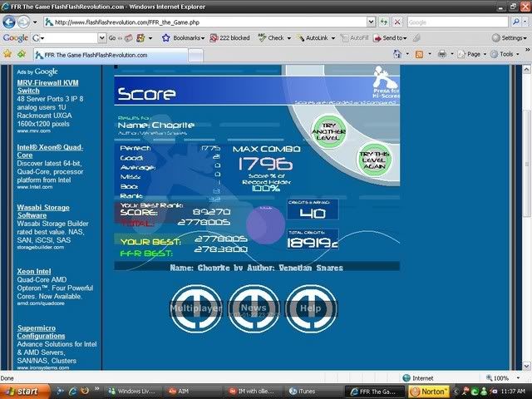The height and width of the screenshot is (399, 532).
Task: Open the Help round button
Action: 310,308
